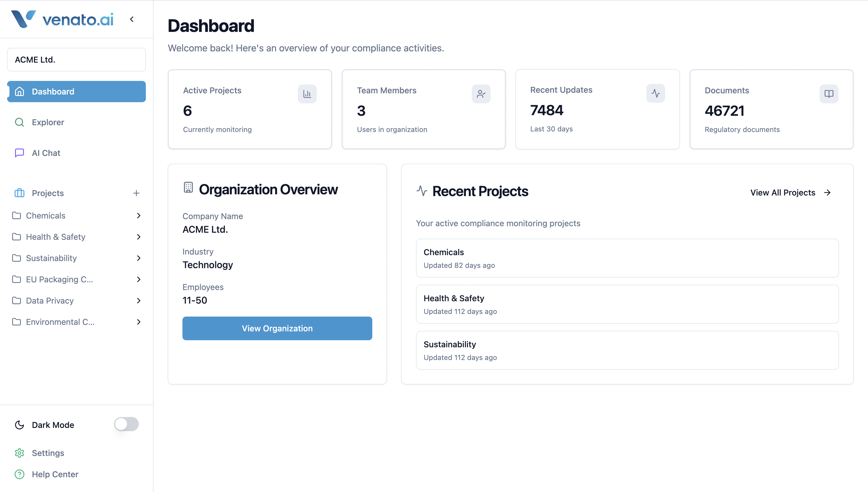
Task: Open AI Chat from sidebar
Action: [46, 153]
